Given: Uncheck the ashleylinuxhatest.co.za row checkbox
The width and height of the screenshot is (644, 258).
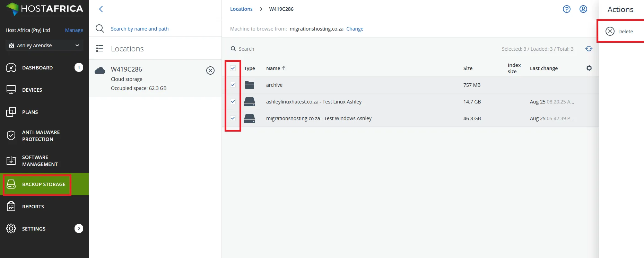Looking at the screenshot, I should coord(233,101).
